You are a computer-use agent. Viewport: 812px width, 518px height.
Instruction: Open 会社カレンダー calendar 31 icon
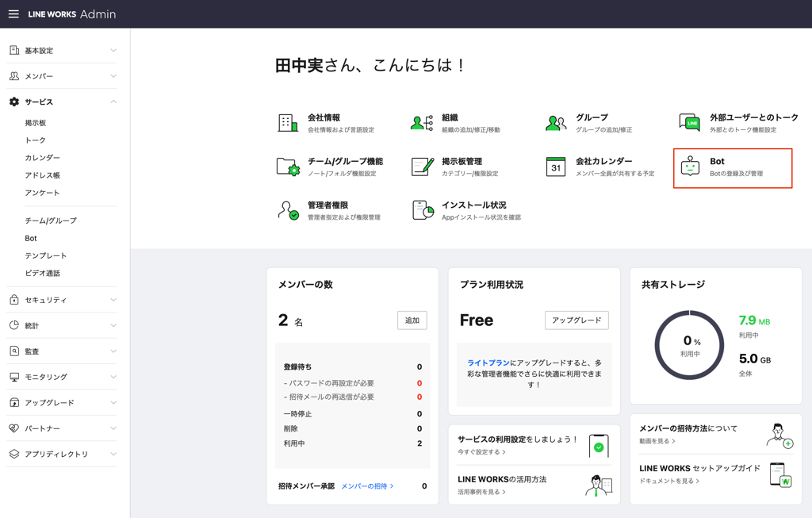click(556, 167)
